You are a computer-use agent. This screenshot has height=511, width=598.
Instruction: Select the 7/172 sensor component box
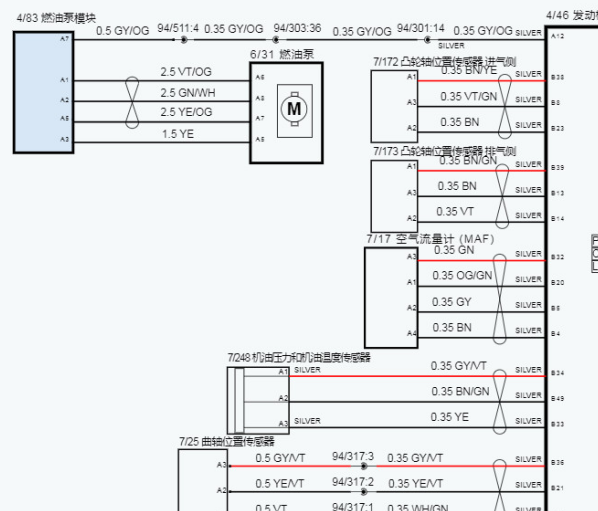394,106
